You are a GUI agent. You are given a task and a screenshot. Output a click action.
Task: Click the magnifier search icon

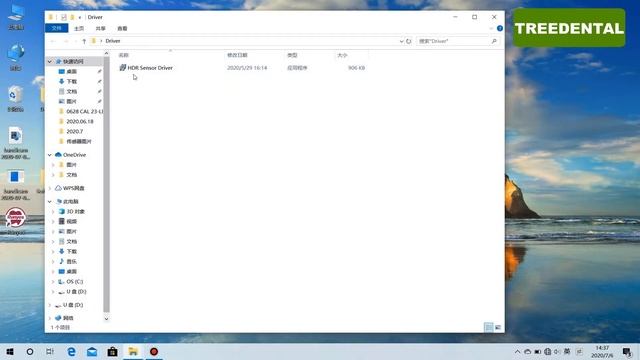[x=494, y=41]
